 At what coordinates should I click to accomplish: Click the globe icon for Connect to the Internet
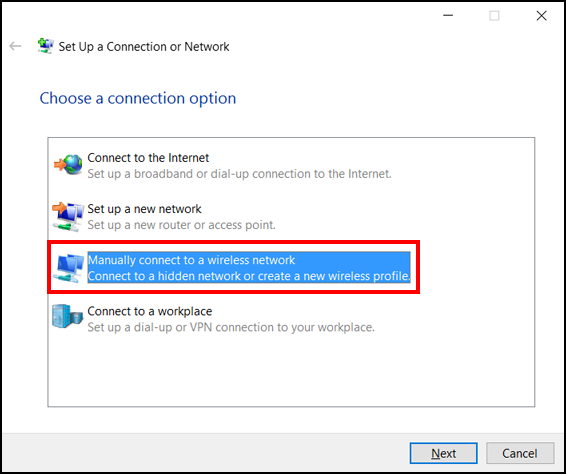(69, 165)
